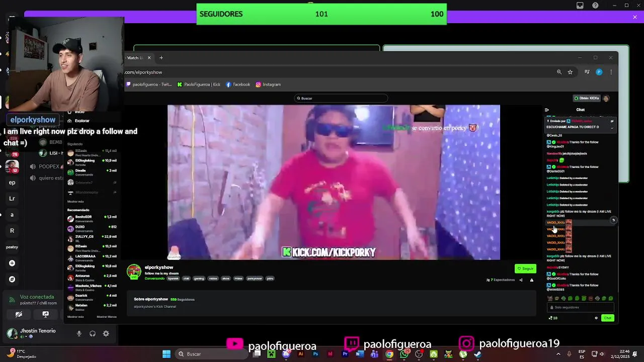644x362 pixels.
Task: Open Discord user settings gear
Action: pos(106,333)
